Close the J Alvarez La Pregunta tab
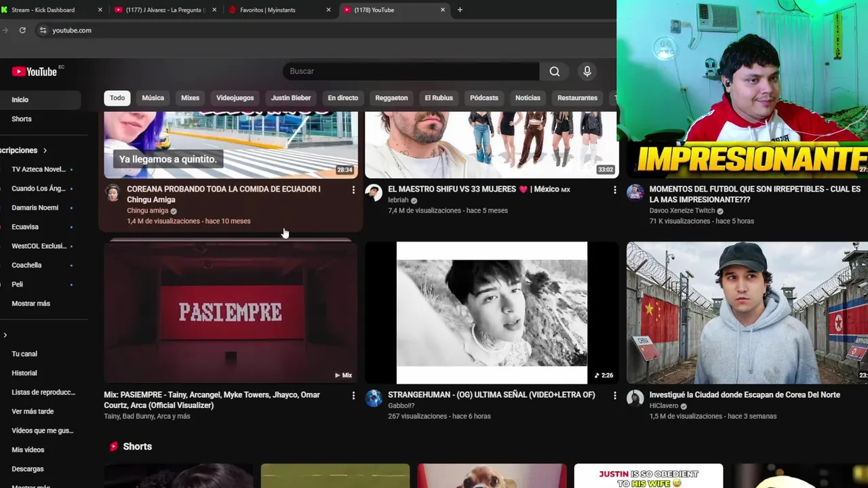 click(215, 9)
